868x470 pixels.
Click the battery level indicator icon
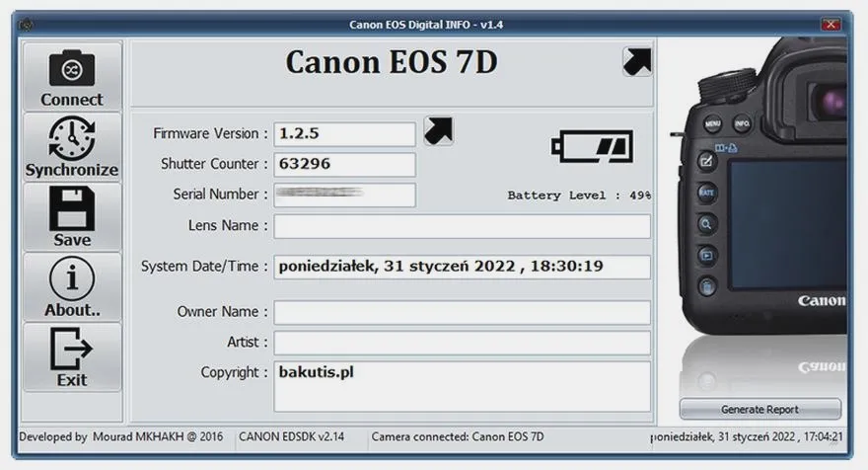click(593, 146)
